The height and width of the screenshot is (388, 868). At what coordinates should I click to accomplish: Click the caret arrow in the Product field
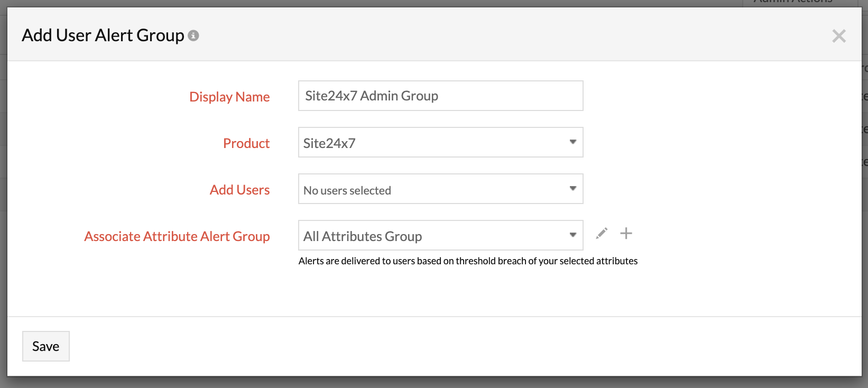[572, 142]
